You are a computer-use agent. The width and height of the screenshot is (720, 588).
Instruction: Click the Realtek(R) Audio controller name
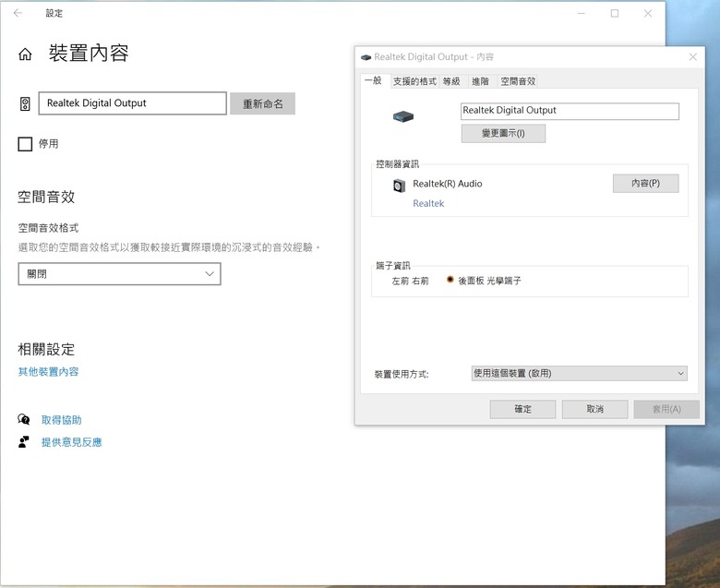[448, 184]
